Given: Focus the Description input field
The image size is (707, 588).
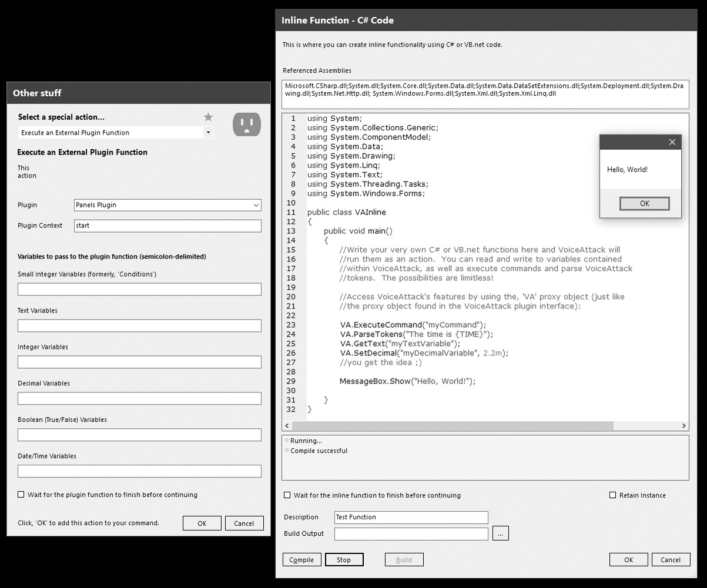Looking at the screenshot, I should 411,517.
